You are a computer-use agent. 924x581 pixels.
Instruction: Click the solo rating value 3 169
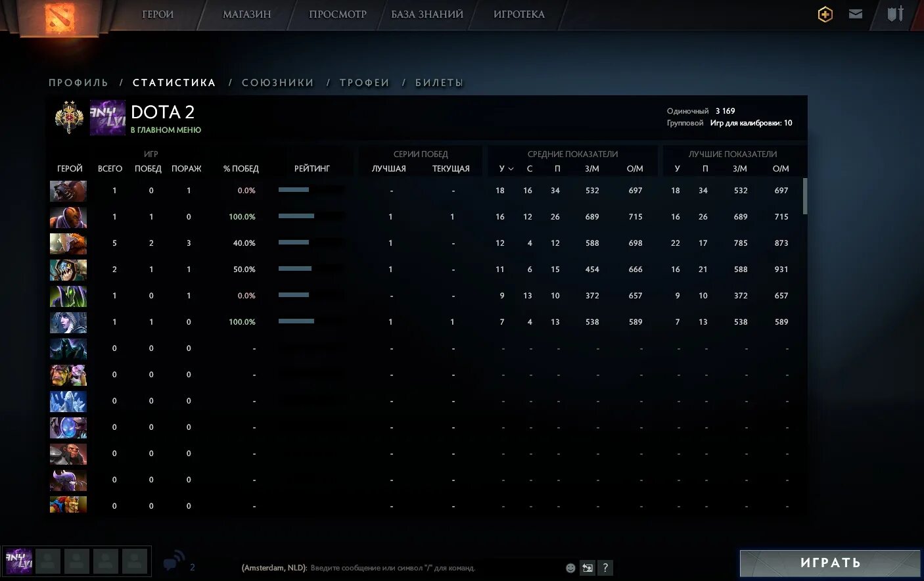click(725, 111)
